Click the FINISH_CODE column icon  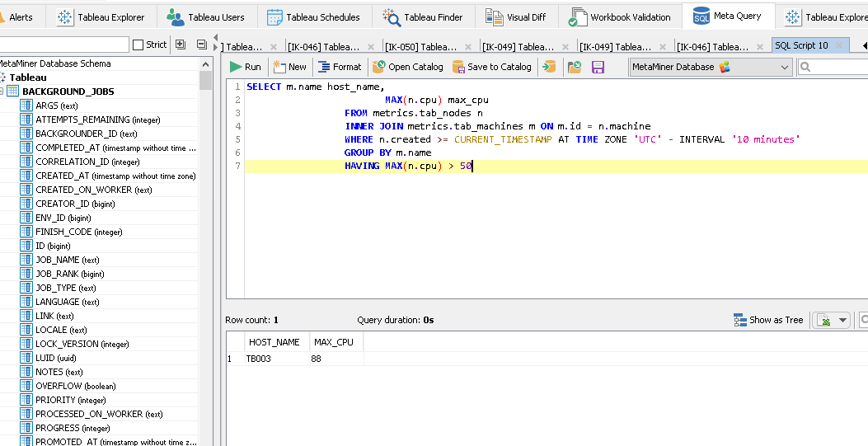tap(26, 232)
